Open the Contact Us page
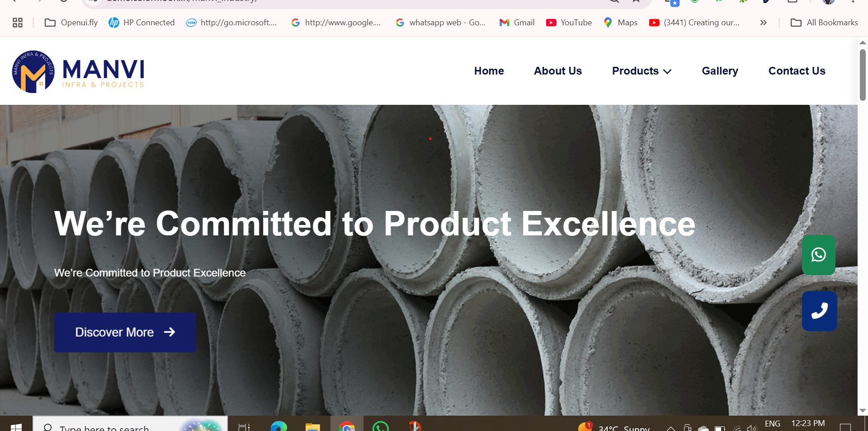 click(797, 71)
